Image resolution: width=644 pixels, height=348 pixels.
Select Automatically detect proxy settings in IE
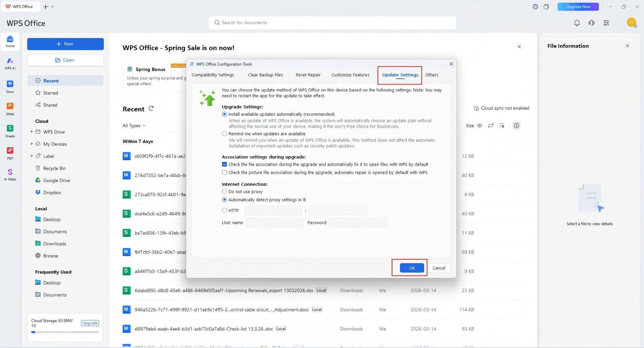[225, 200]
